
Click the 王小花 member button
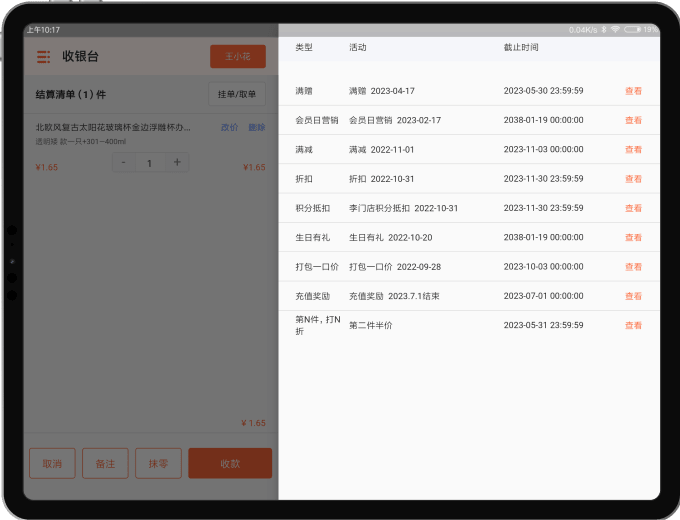[237, 57]
